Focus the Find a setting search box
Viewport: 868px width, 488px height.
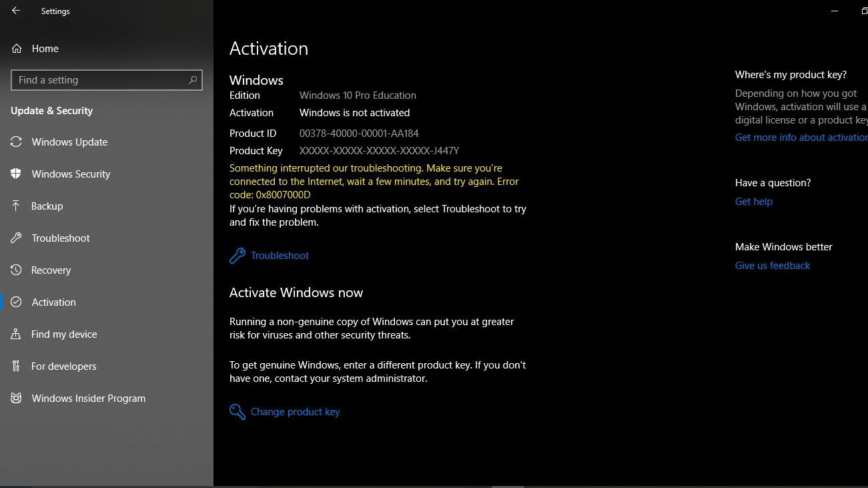pos(107,80)
